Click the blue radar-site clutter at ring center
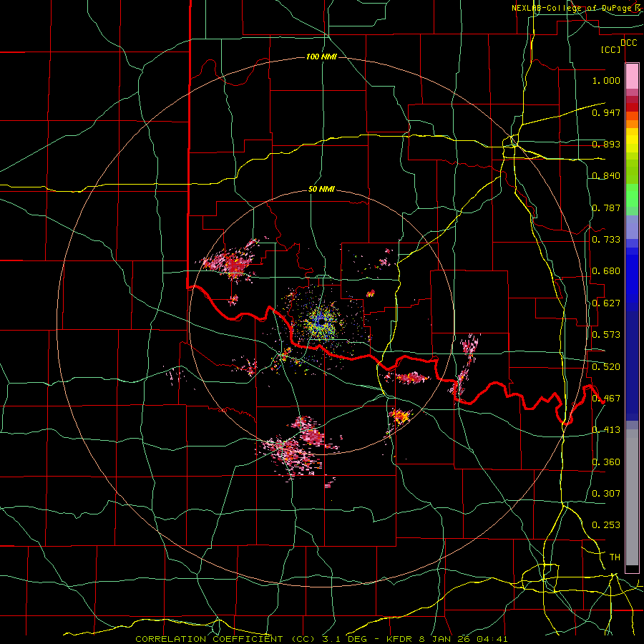The height and width of the screenshot is (644, 644). tap(321, 323)
